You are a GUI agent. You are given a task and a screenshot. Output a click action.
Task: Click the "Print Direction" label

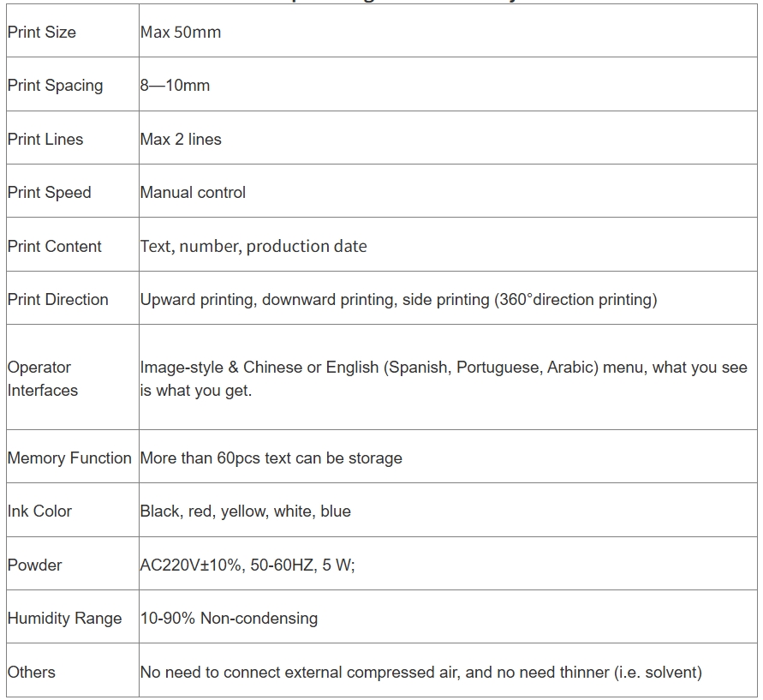pyautogui.click(x=57, y=300)
